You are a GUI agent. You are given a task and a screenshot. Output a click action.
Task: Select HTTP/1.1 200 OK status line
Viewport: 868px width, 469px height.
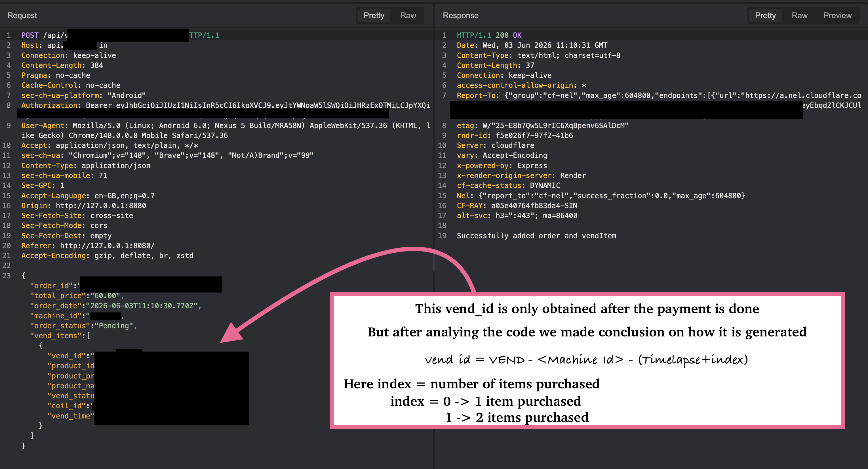(489, 35)
